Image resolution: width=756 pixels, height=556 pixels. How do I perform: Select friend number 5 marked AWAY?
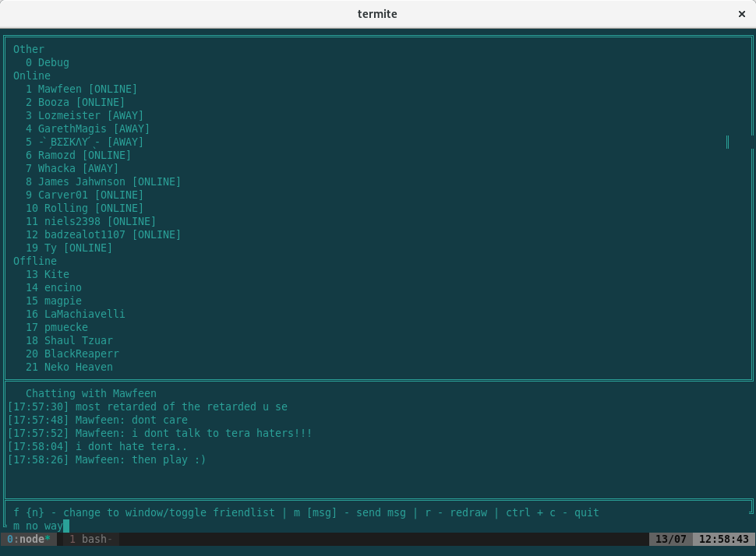[x=84, y=143]
